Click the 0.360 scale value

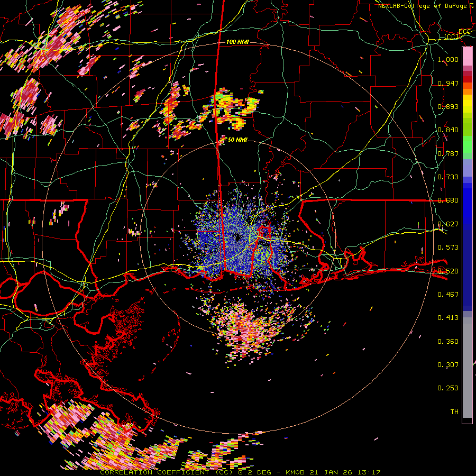448,341
